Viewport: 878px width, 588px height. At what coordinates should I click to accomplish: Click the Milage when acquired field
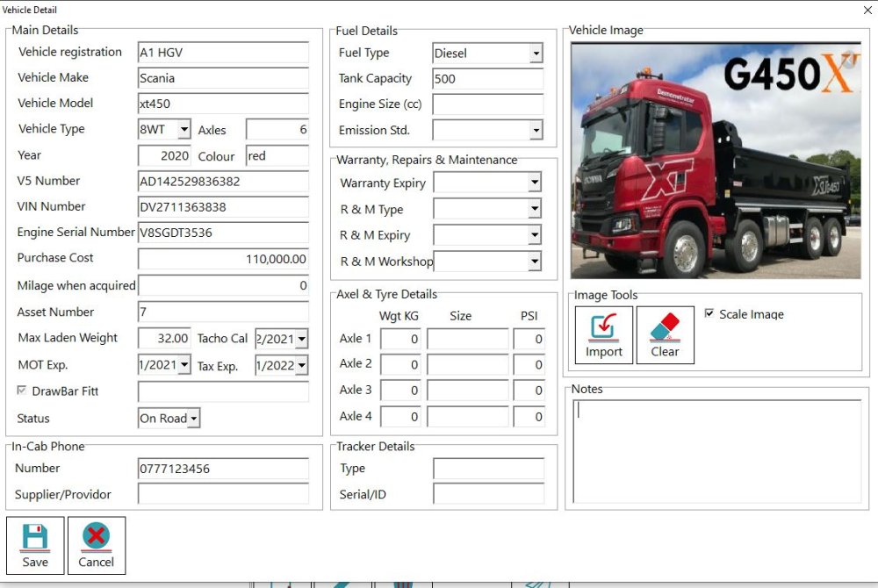click(x=223, y=285)
